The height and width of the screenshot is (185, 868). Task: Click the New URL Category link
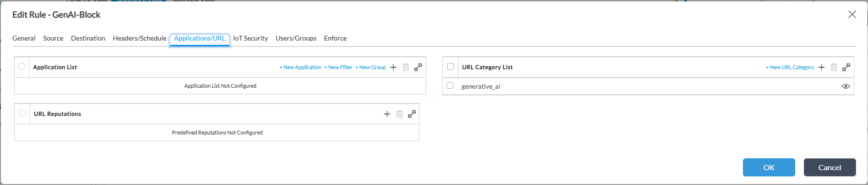click(790, 67)
